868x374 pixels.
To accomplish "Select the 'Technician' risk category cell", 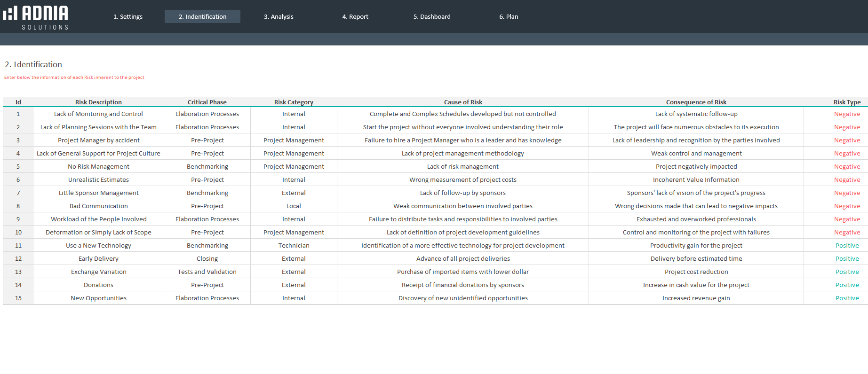I will click(294, 245).
